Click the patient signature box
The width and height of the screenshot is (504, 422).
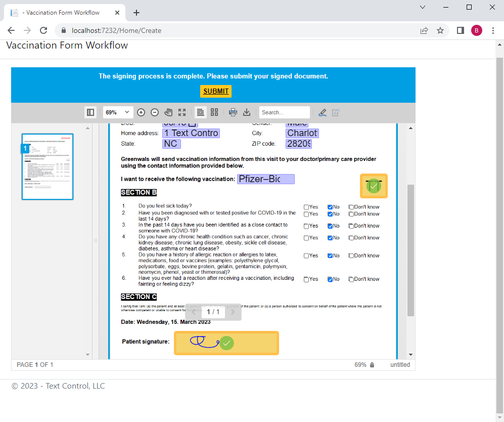point(226,343)
